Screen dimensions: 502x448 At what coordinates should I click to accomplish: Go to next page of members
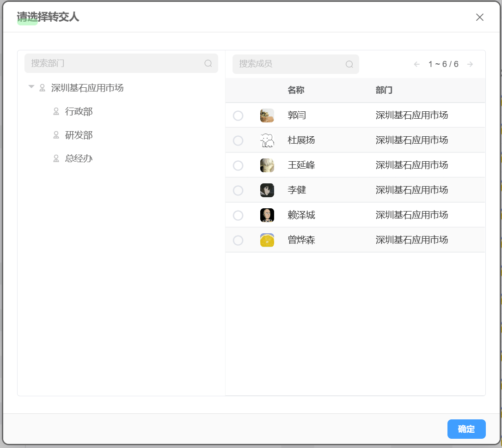470,64
